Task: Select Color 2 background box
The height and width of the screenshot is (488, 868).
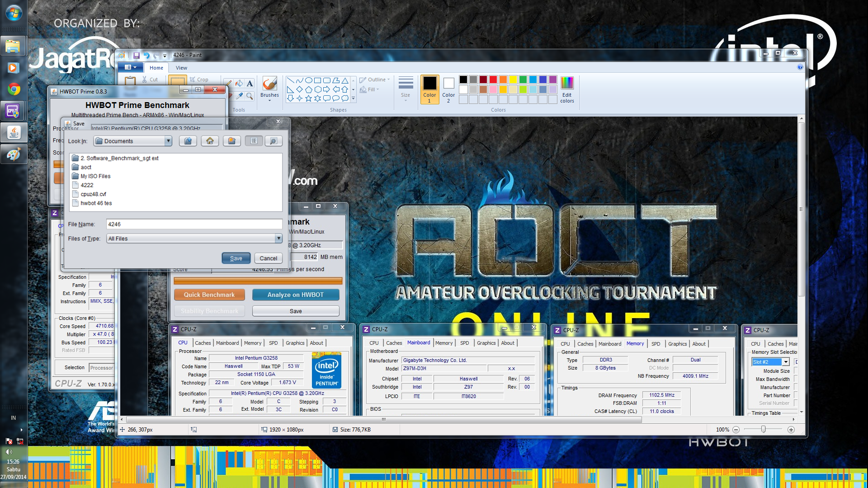Action: pyautogui.click(x=448, y=89)
